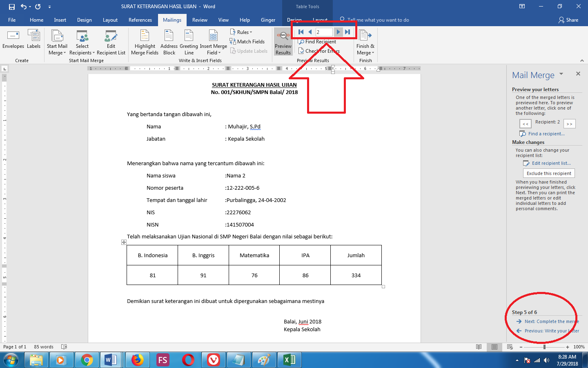Switch to the Home tab

pos(36,20)
